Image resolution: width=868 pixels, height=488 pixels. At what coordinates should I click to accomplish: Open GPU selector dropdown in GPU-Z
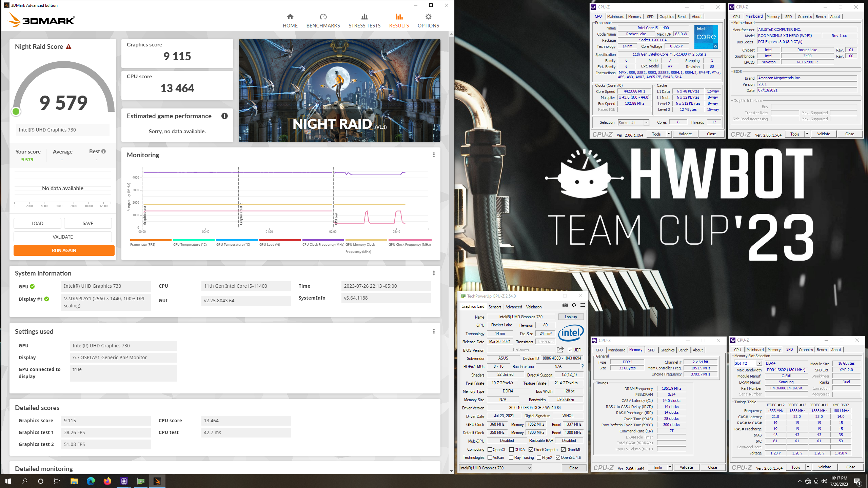pyautogui.click(x=495, y=468)
